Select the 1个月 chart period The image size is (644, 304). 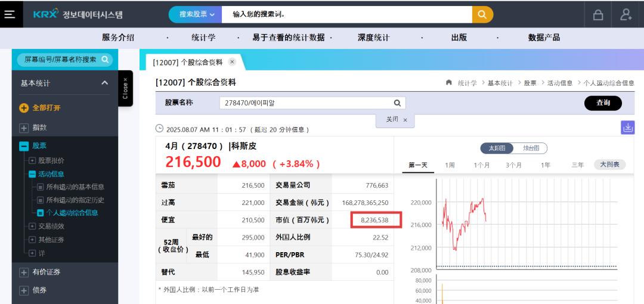coord(482,165)
